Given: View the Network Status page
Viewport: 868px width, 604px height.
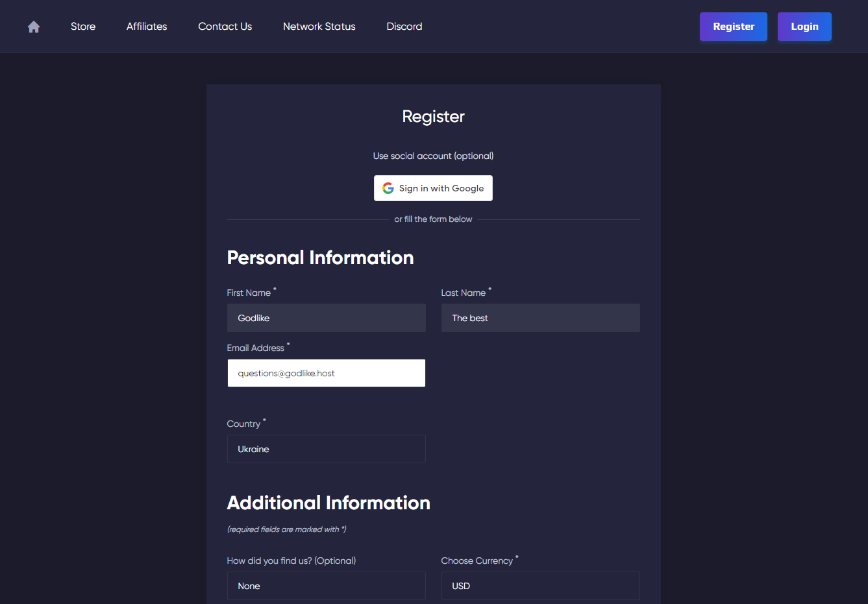Looking at the screenshot, I should click(319, 27).
